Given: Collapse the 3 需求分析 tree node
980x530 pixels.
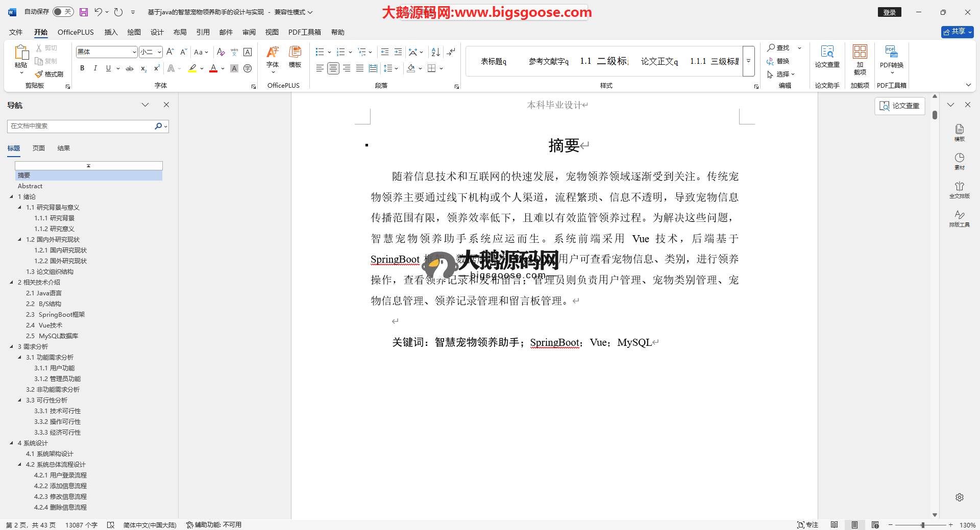Looking at the screenshot, I should [12, 346].
